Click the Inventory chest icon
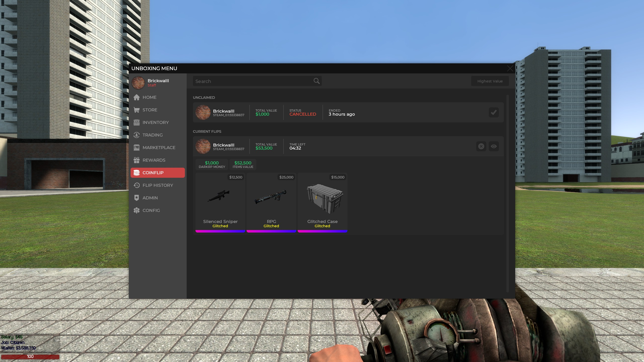This screenshot has height=362, width=644. coord(137,122)
